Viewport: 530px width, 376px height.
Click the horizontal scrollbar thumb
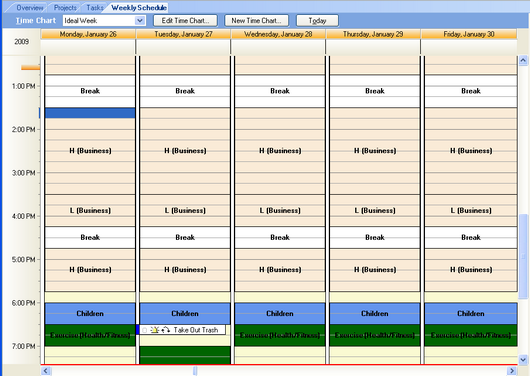pyautogui.click(x=195, y=371)
